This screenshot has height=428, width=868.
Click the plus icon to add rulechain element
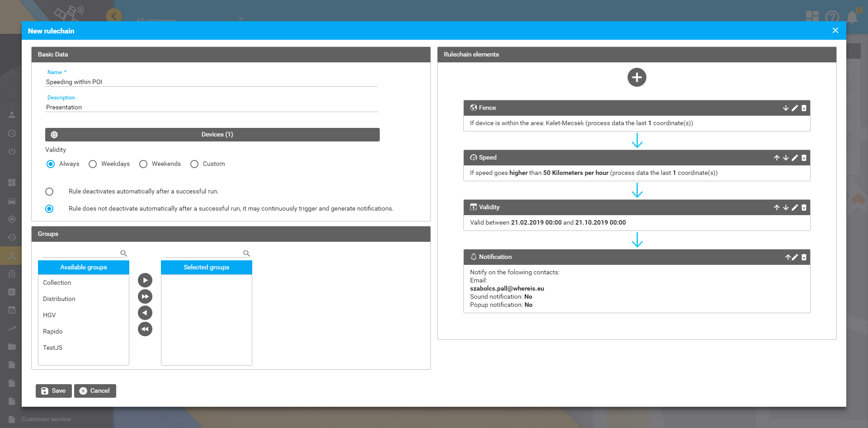coord(637,77)
